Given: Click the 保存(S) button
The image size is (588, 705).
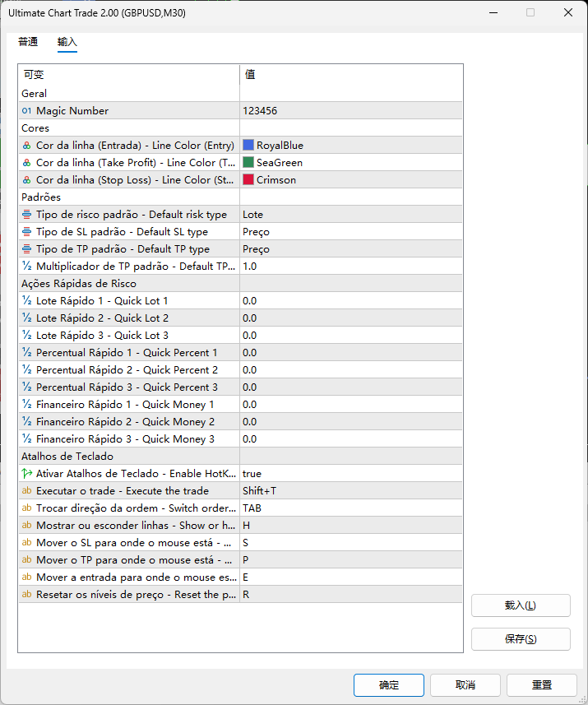Looking at the screenshot, I should (x=521, y=639).
